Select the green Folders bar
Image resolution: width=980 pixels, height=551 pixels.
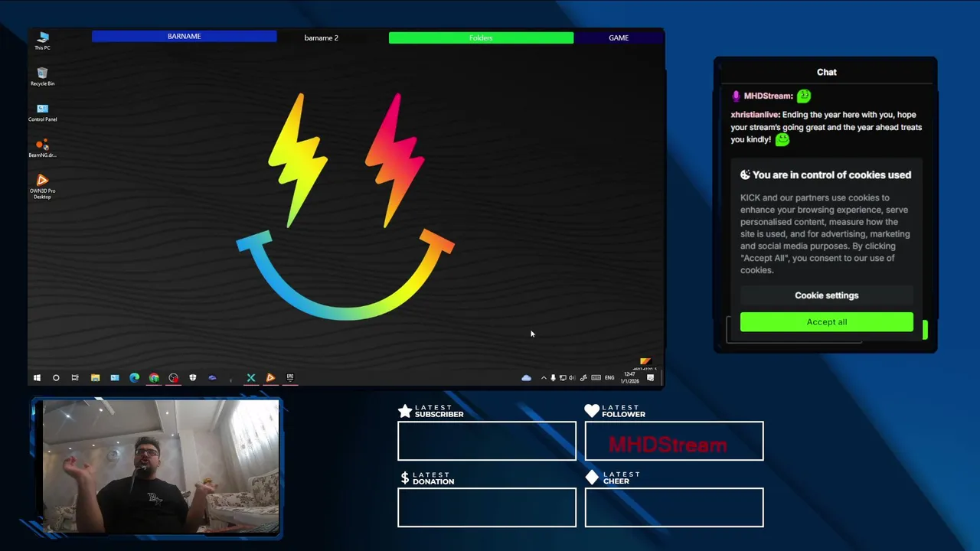coord(481,37)
